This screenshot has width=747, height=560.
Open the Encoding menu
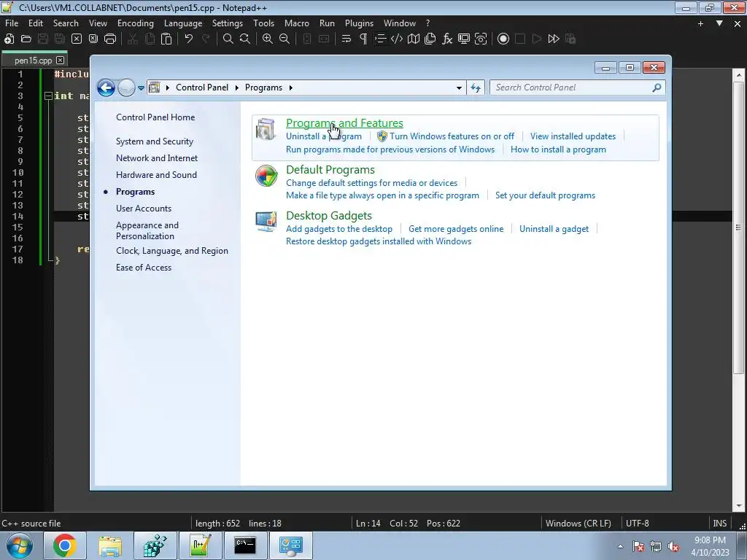[x=135, y=23]
